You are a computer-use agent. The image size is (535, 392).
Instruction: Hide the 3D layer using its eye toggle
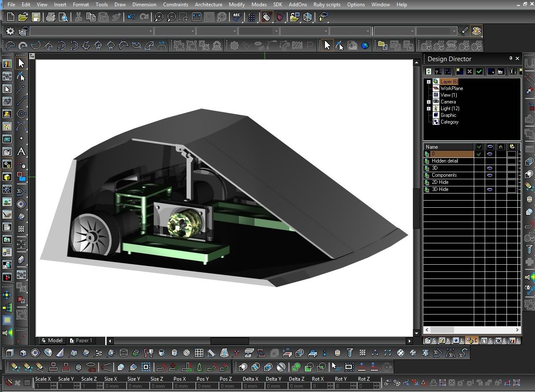click(489, 168)
